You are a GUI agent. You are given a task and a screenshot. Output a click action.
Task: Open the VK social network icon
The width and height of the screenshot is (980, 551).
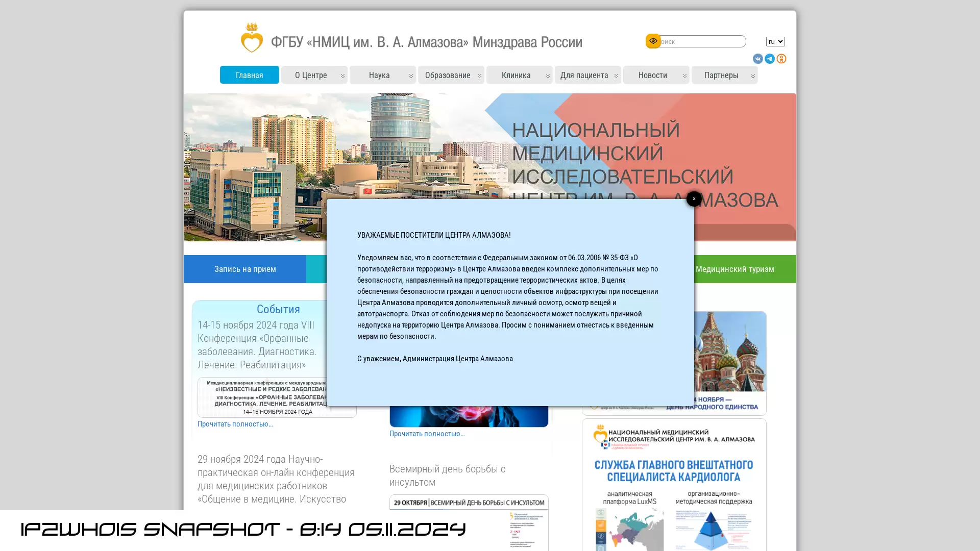pyautogui.click(x=758, y=59)
